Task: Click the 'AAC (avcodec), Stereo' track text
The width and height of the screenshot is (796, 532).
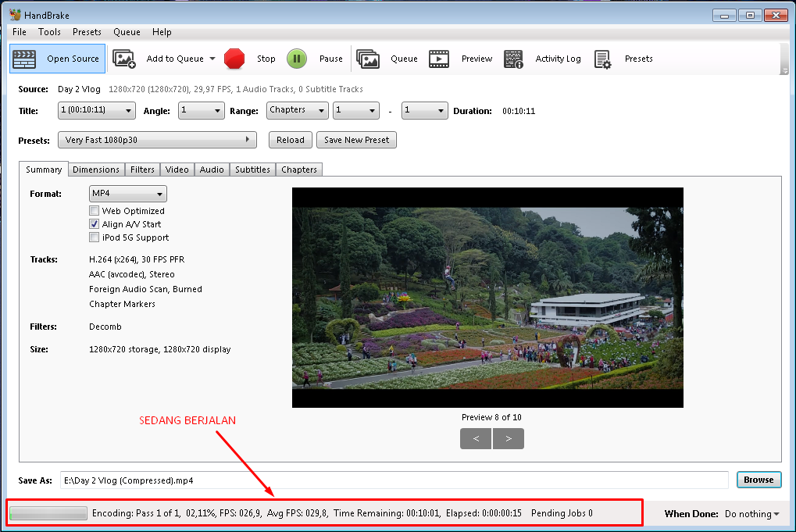Action: (x=132, y=275)
